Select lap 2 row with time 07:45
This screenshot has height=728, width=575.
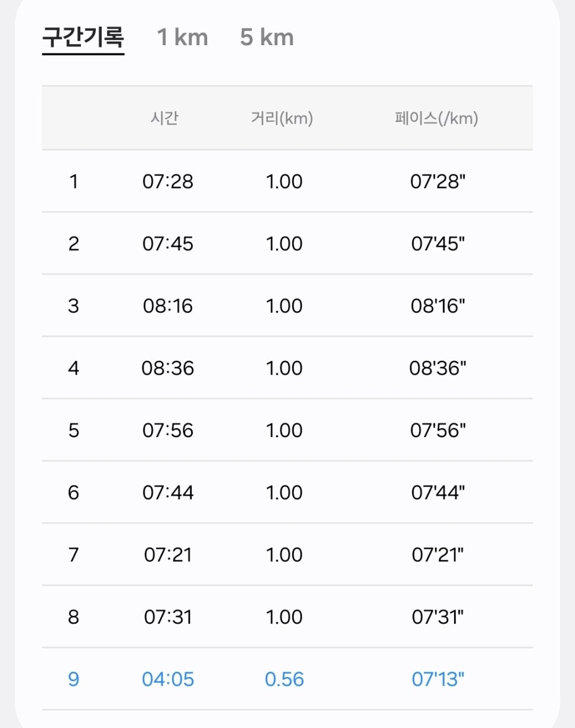click(x=287, y=243)
